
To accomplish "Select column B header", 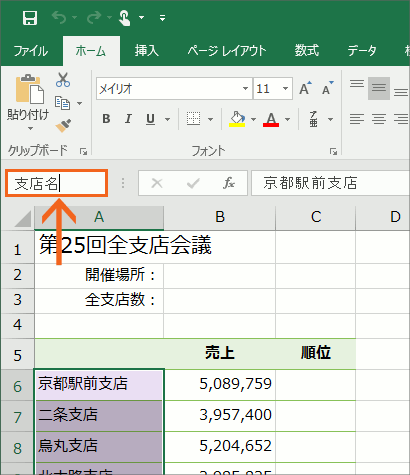I will point(220,217).
